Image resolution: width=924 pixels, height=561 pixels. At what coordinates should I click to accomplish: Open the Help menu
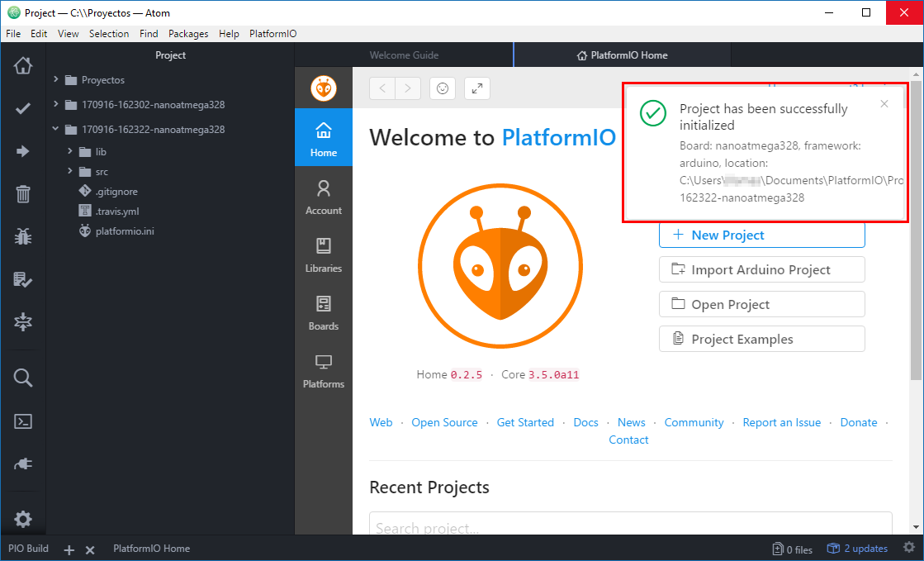click(229, 34)
